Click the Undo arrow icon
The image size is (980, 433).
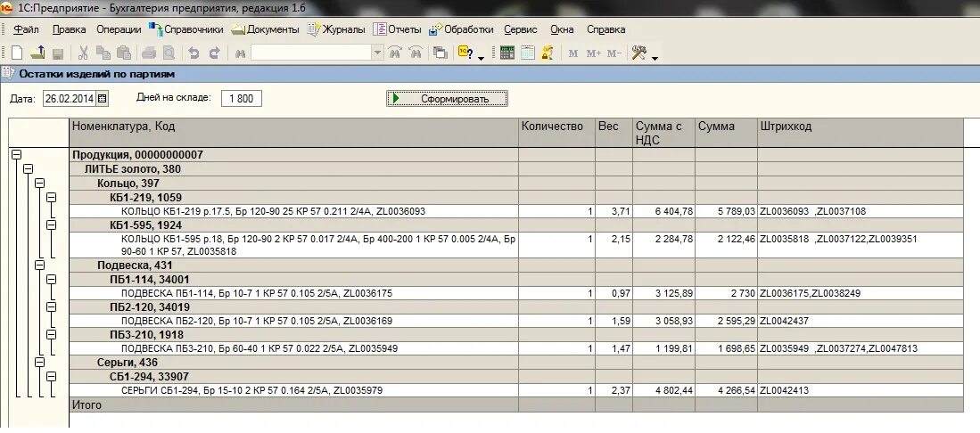[x=194, y=53]
